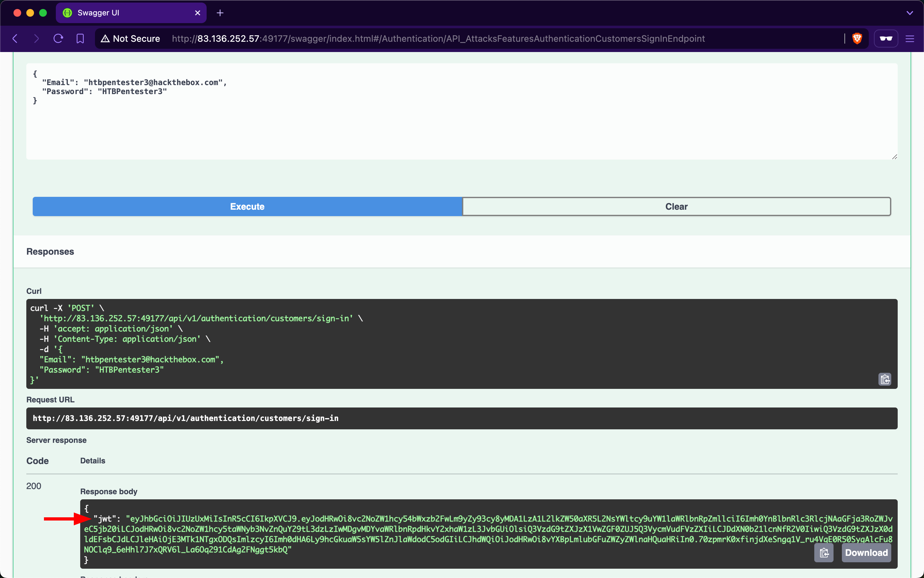The image size is (924, 578).
Task: Click curl -X 'POST' first line
Action: (x=67, y=308)
